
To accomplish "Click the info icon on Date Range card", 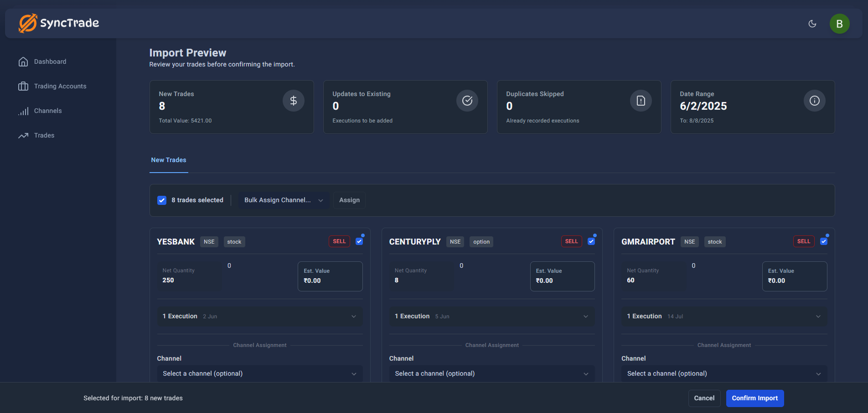I will (814, 101).
